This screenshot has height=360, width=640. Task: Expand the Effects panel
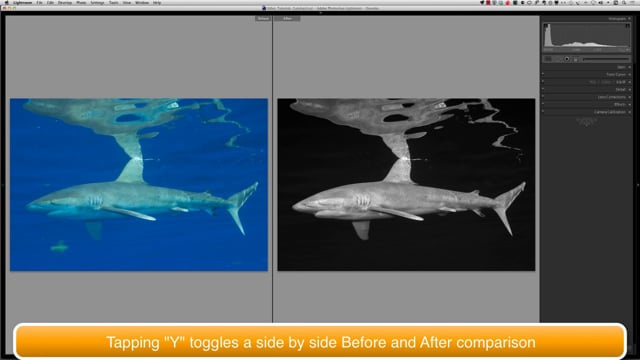click(x=629, y=104)
